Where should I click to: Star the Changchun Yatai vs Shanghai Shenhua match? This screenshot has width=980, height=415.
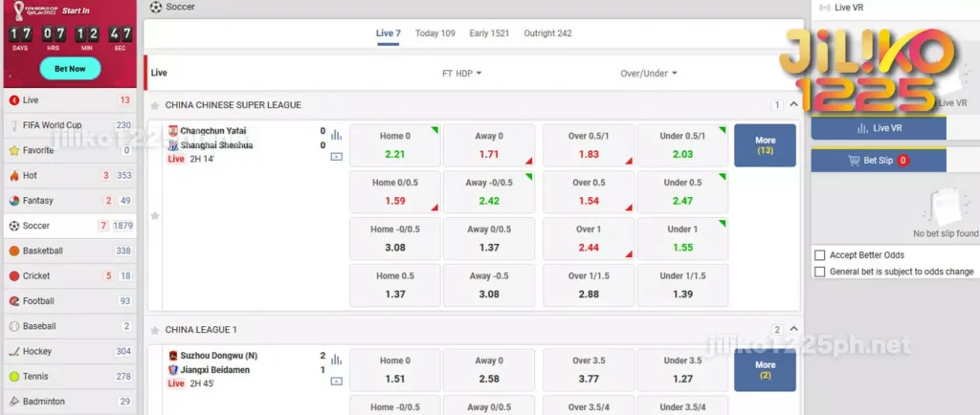(x=155, y=216)
